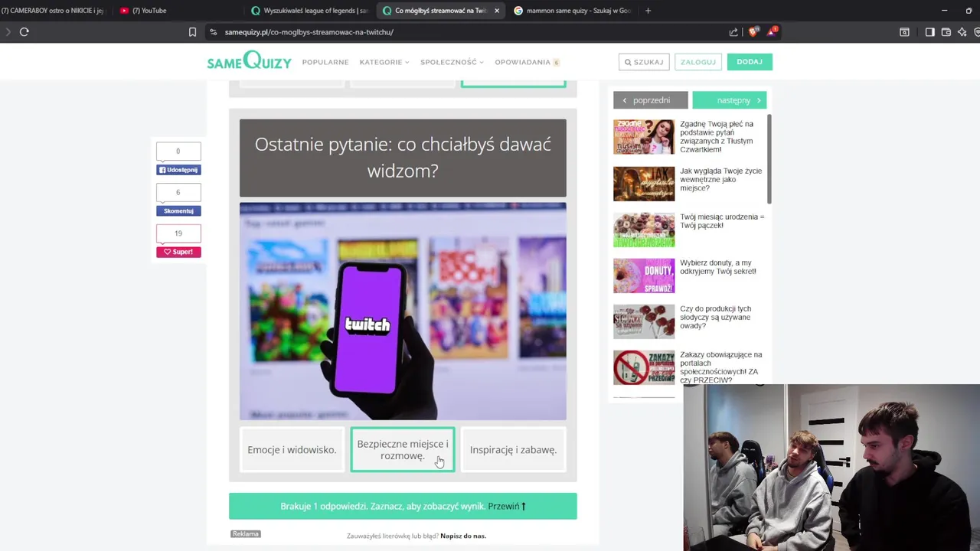980x551 pixels.
Task: Open 'Twój miesiąc urodzenia = Twój pączek!'
Action: tap(722, 221)
